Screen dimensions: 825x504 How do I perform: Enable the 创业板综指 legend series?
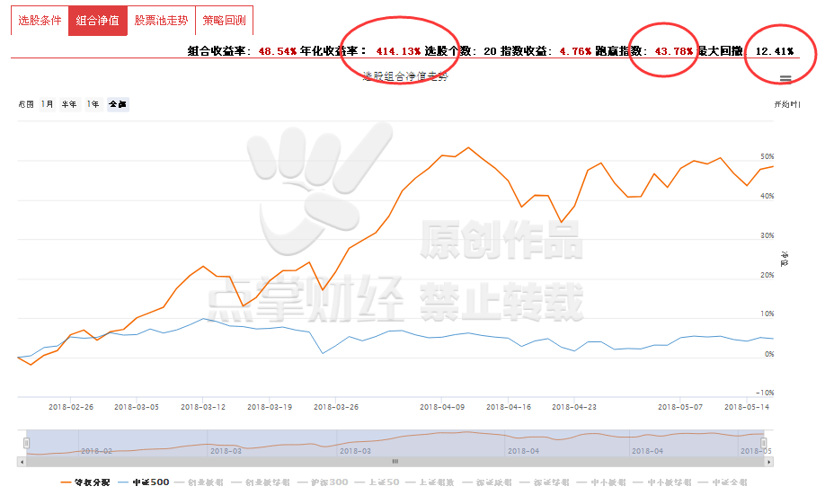point(261,482)
